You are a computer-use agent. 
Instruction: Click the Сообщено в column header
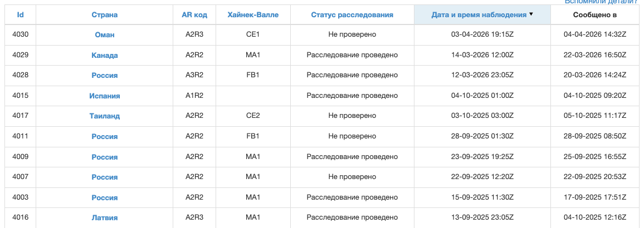(x=595, y=15)
